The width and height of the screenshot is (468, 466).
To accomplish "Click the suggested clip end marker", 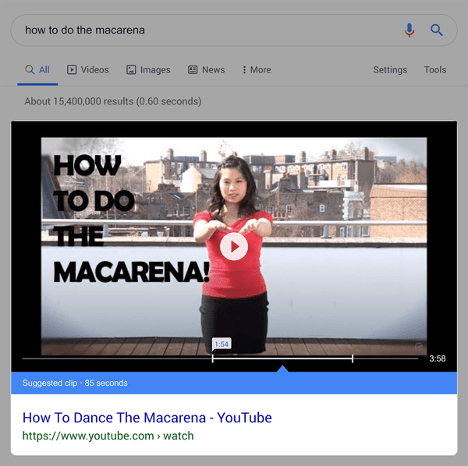I will (x=352, y=359).
